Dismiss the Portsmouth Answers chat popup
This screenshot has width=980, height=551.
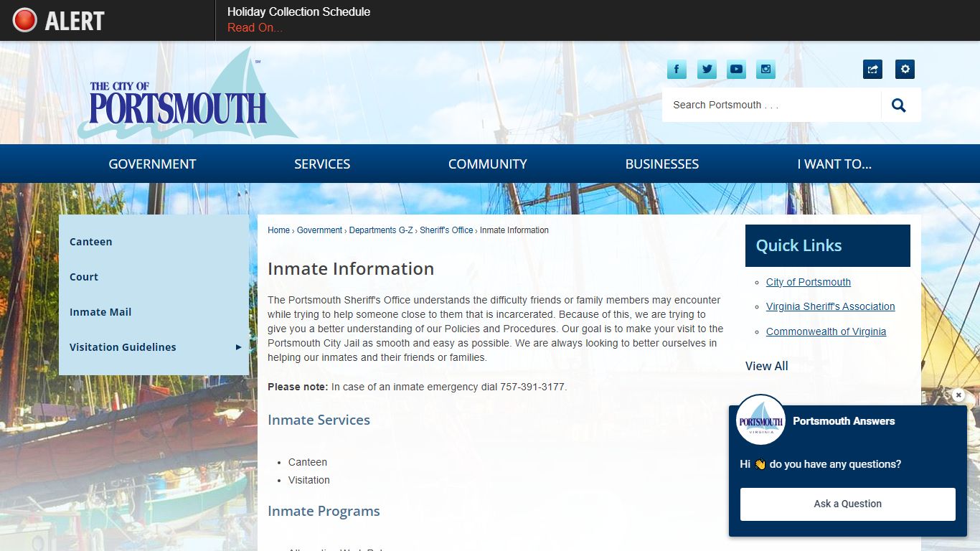[958, 395]
